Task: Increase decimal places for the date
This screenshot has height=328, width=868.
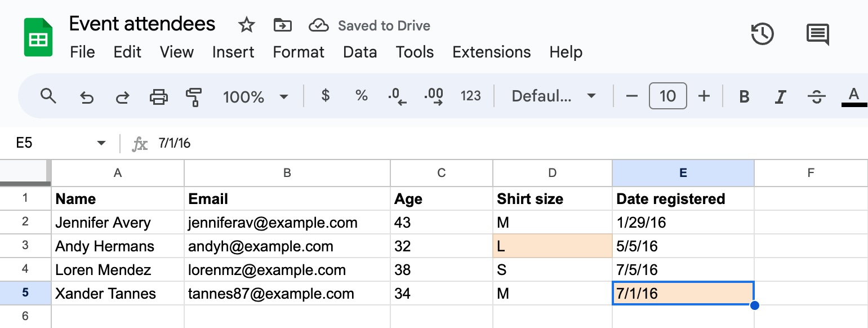Action: (434, 96)
